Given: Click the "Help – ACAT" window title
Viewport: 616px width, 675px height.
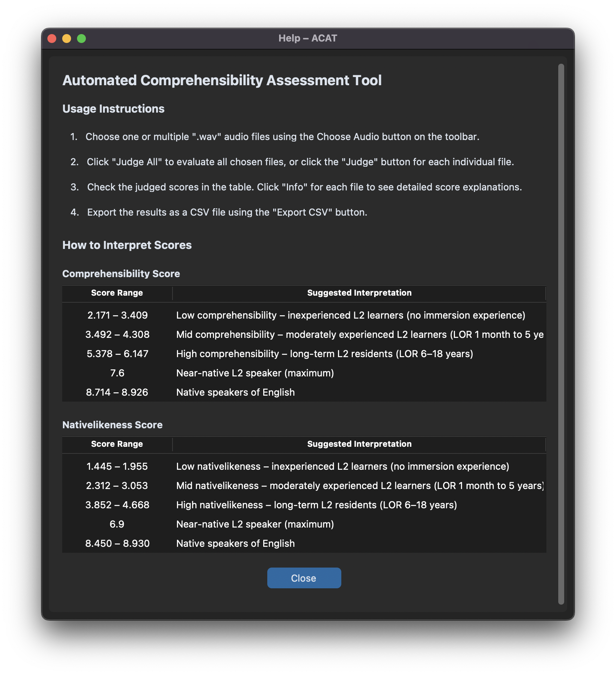Looking at the screenshot, I should [308, 38].
